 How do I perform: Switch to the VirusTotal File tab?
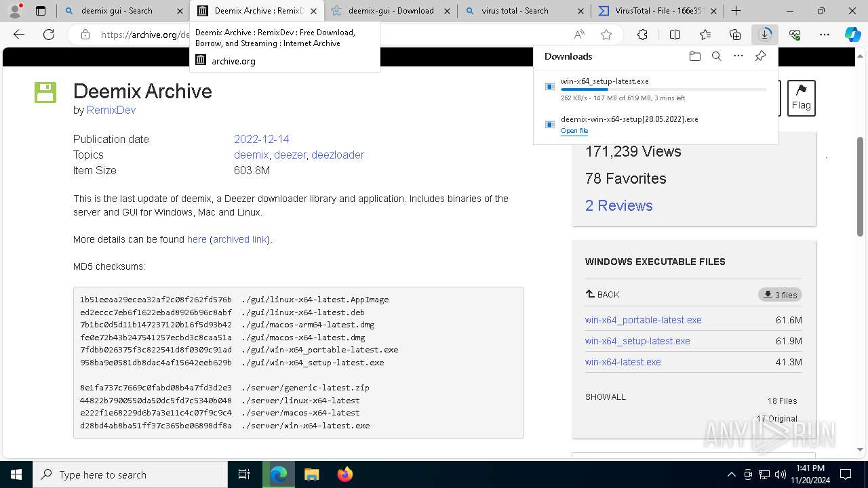[x=656, y=11]
